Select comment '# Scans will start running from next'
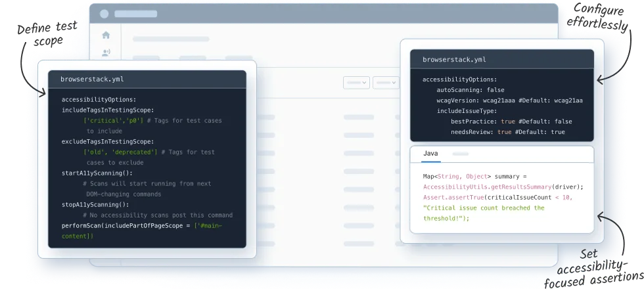Image resolution: width=644 pixels, height=289 pixels. (147, 184)
